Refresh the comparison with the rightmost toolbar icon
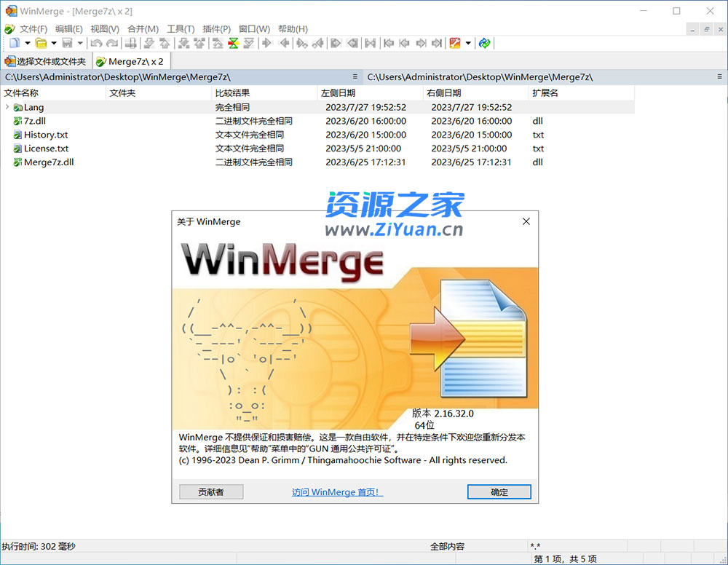 coord(484,43)
